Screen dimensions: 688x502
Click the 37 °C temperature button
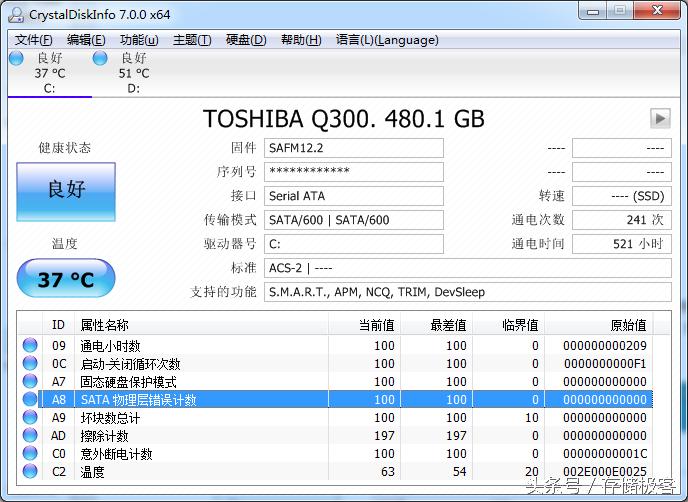tap(66, 278)
